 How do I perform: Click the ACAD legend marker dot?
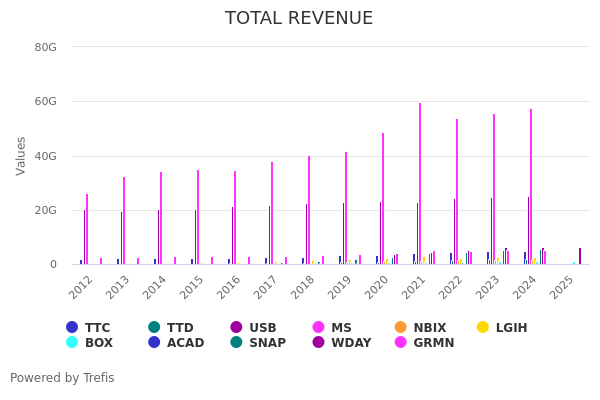(x=154, y=342)
